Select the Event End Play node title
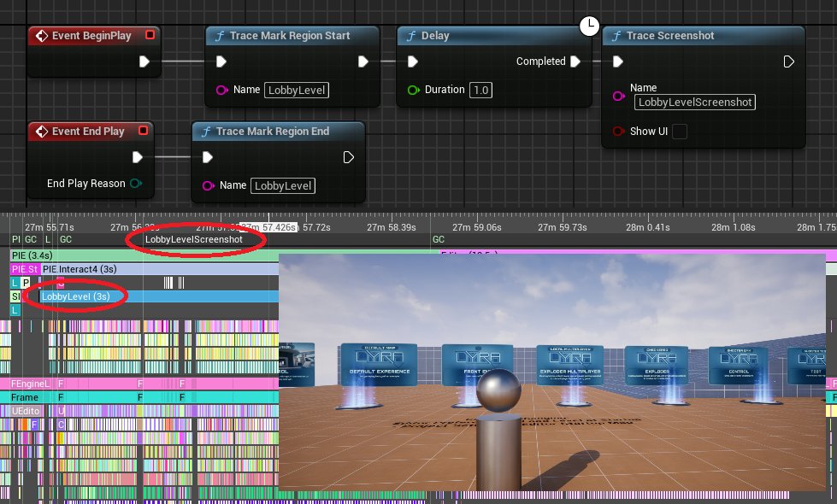This screenshot has width=837, height=504. [x=88, y=132]
